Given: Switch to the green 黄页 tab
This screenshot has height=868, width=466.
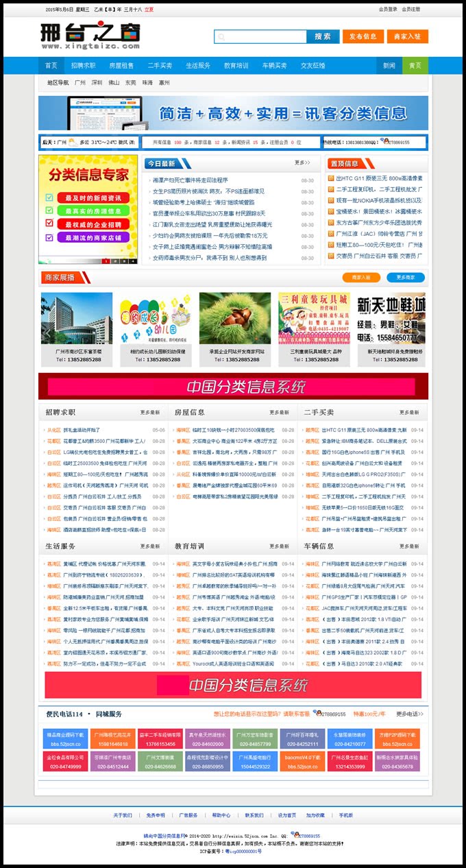Looking at the screenshot, I should coord(415,66).
